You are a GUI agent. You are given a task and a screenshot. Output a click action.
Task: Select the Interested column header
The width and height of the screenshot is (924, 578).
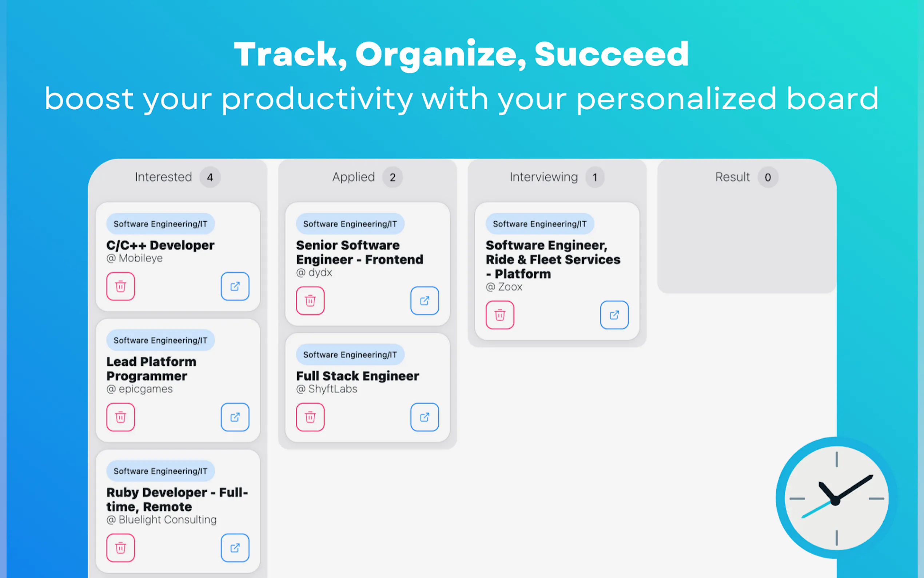tap(163, 177)
